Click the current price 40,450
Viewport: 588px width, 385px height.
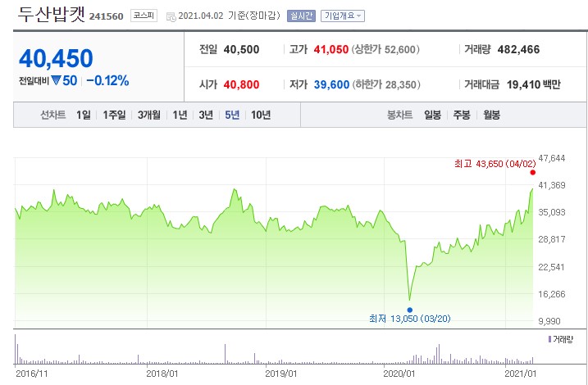tap(56, 58)
